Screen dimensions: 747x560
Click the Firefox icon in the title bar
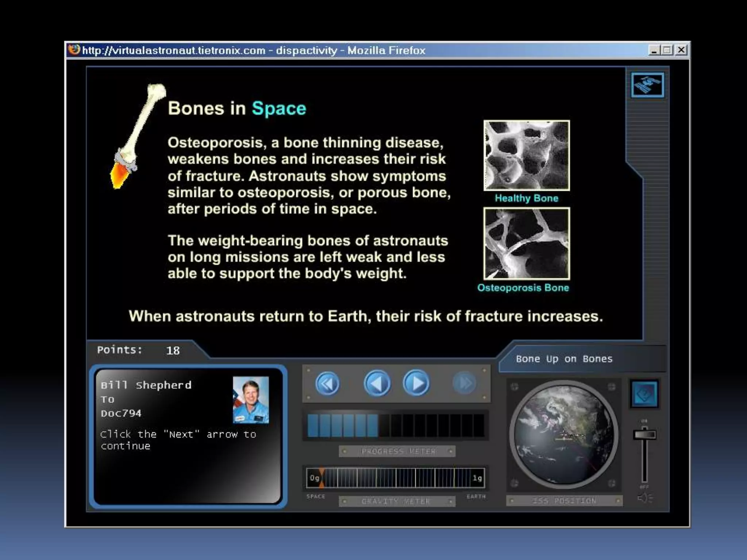pos(74,50)
